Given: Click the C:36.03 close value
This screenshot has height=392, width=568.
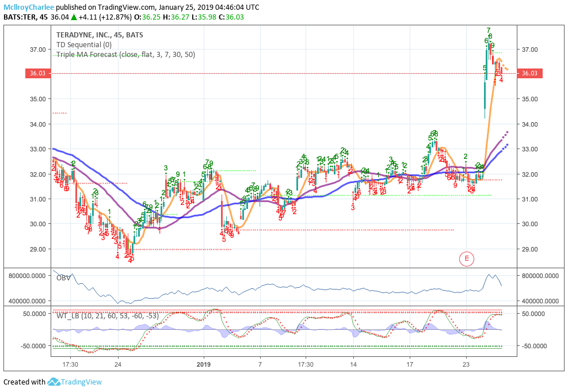Looking at the screenshot, I should click(231, 17).
